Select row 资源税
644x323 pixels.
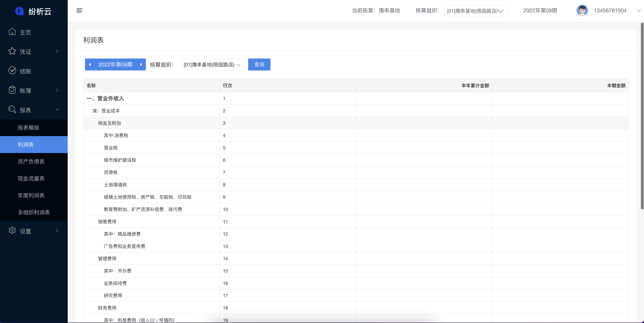(x=356, y=172)
